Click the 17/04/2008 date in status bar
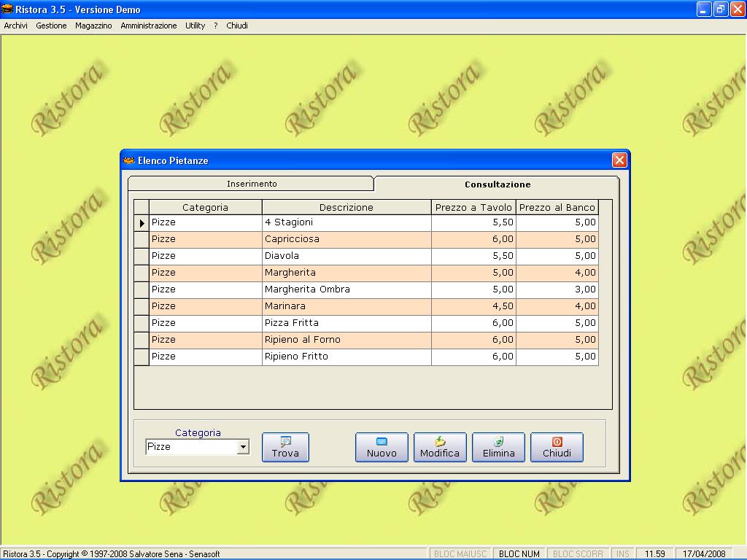The height and width of the screenshot is (560, 747). click(704, 554)
